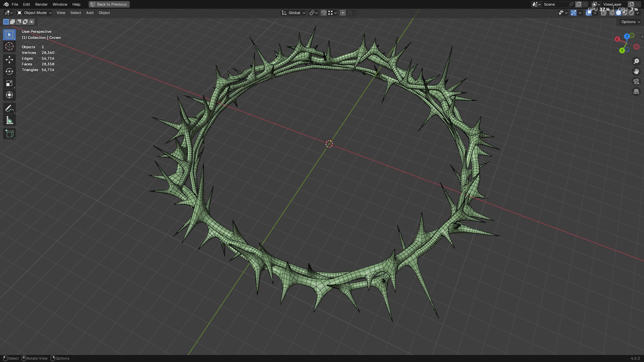Switch to Wireframe shading
Viewport: 644px width, 362px height.
click(x=612, y=13)
